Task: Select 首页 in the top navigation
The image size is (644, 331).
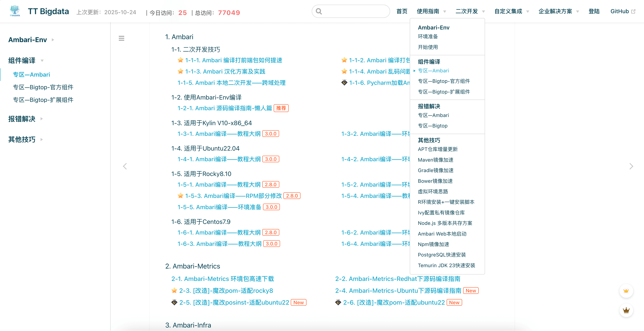Action: click(402, 11)
